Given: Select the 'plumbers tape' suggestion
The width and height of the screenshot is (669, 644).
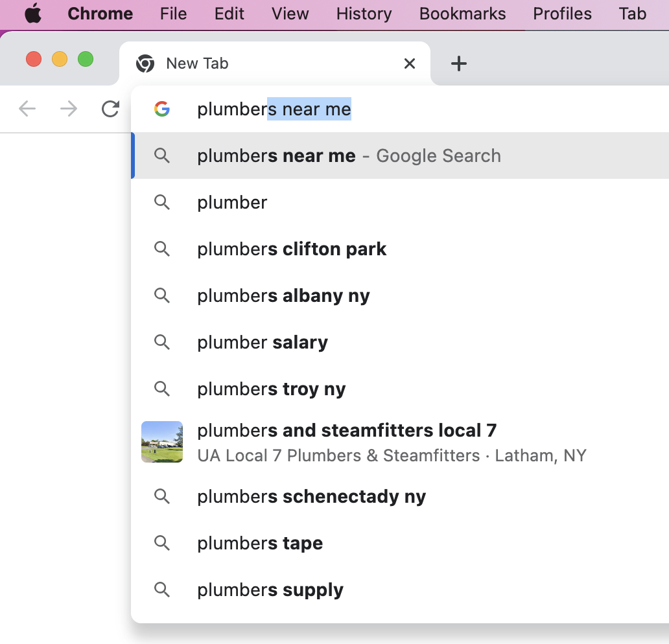Looking at the screenshot, I should click(x=260, y=544).
